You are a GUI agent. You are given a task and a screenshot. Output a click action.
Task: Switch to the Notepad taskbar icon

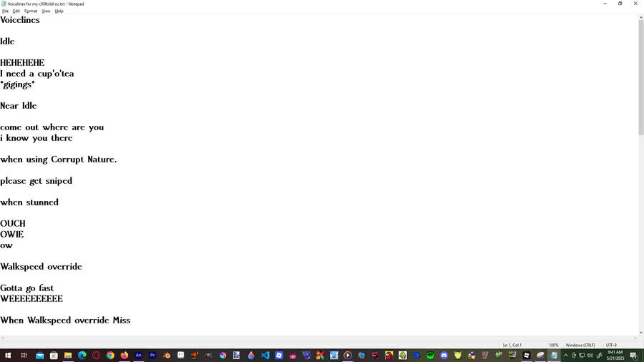click(x=554, y=356)
